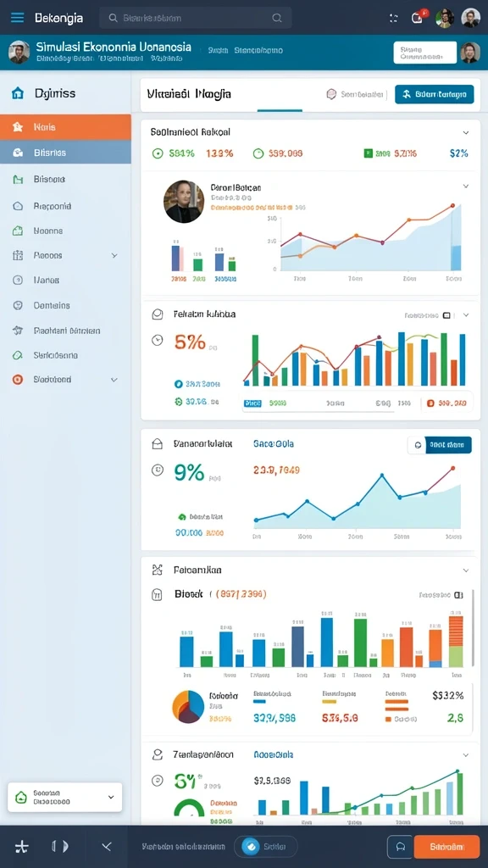Toggle the split button in Sace Gola panel
The width and height of the screenshot is (488, 868).
(x=440, y=444)
